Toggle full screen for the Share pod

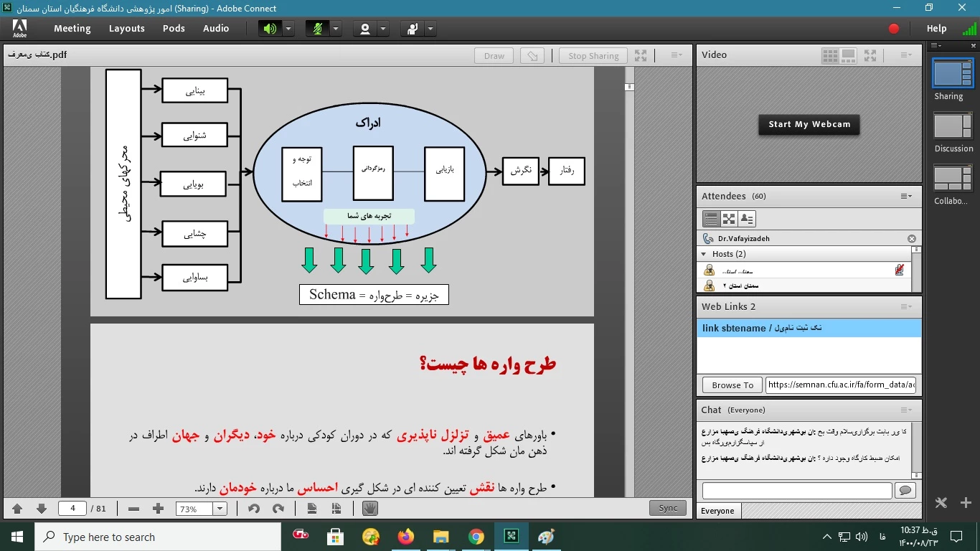[641, 55]
